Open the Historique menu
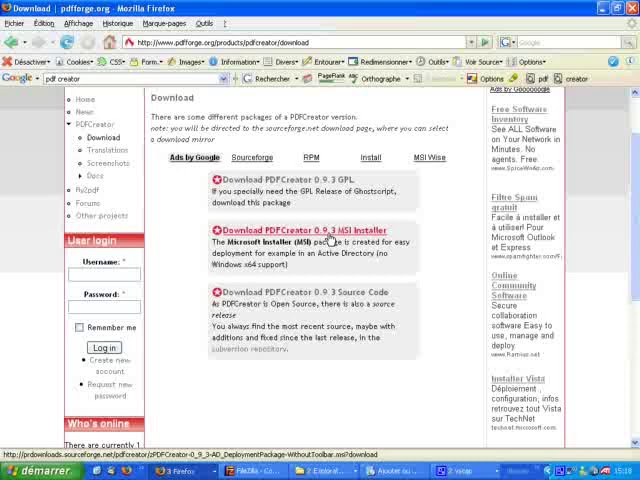Viewport: 640px width, 480px height. (x=118, y=23)
